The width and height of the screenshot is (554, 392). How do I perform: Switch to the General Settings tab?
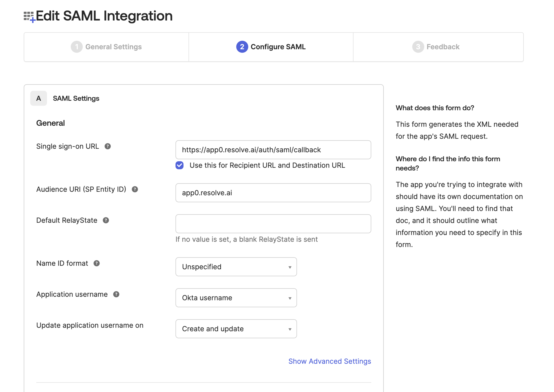coord(106,47)
